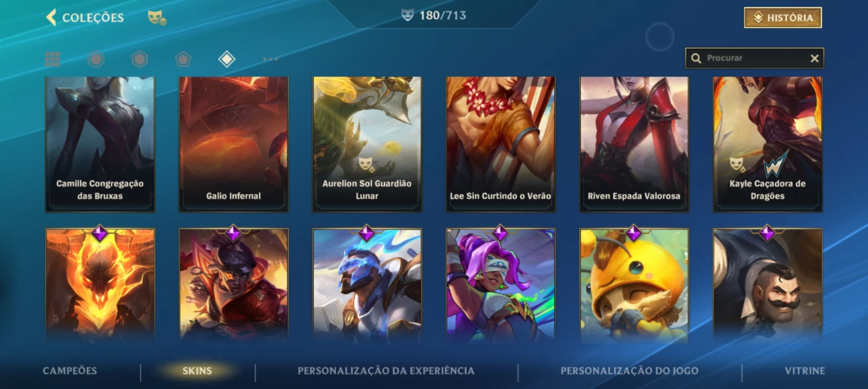This screenshot has height=389, width=868.
Task: Toggle the diamond rarity filter icon
Action: point(227,59)
